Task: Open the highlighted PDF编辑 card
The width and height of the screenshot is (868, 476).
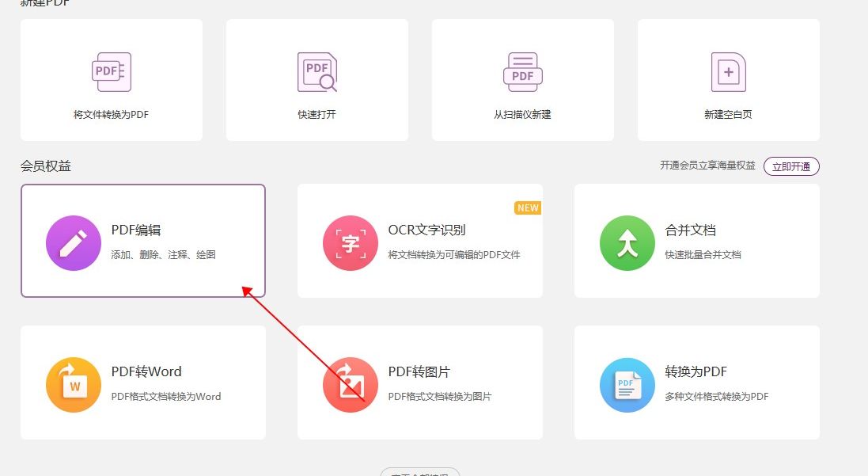Action: [x=142, y=240]
